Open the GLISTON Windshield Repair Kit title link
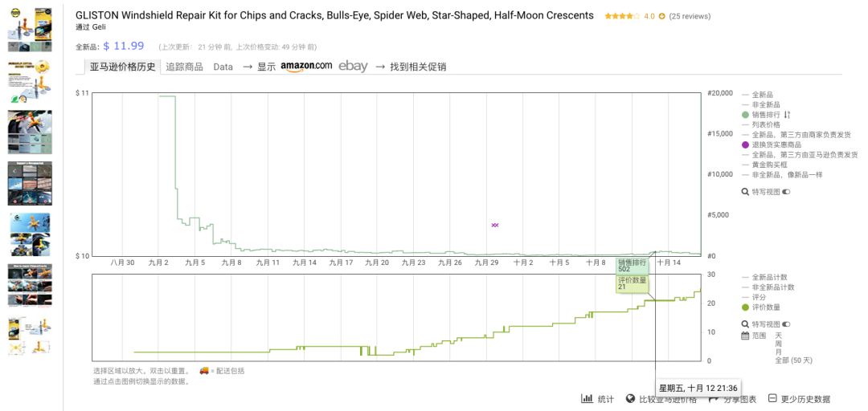This screenshot has height=411, width=868. (x=334, y=15)
